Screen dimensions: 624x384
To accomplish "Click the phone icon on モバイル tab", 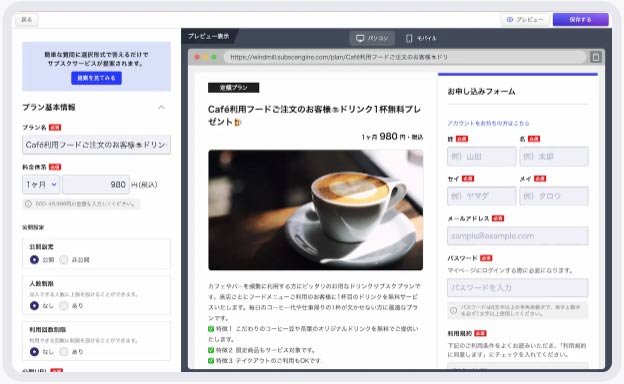I will click(x=409, y=38).
